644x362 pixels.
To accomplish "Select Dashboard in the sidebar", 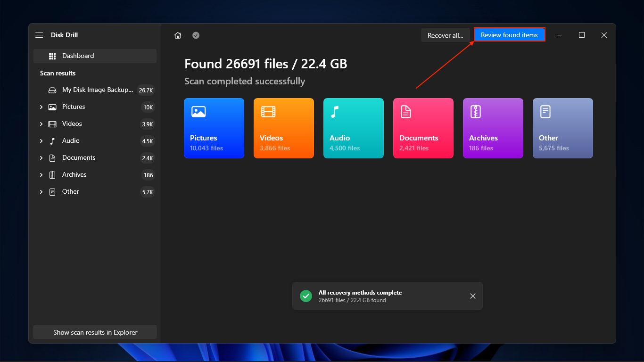I will point(95,56).
